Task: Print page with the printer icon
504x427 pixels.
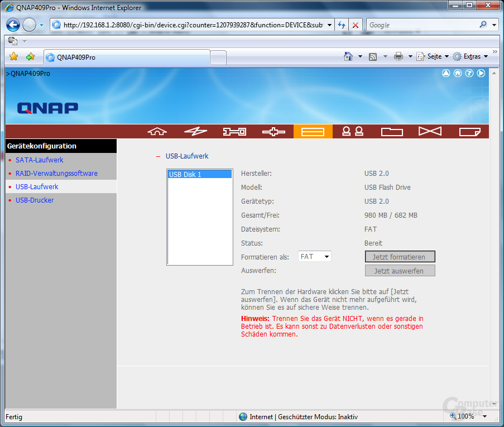Action: point(399,56)
